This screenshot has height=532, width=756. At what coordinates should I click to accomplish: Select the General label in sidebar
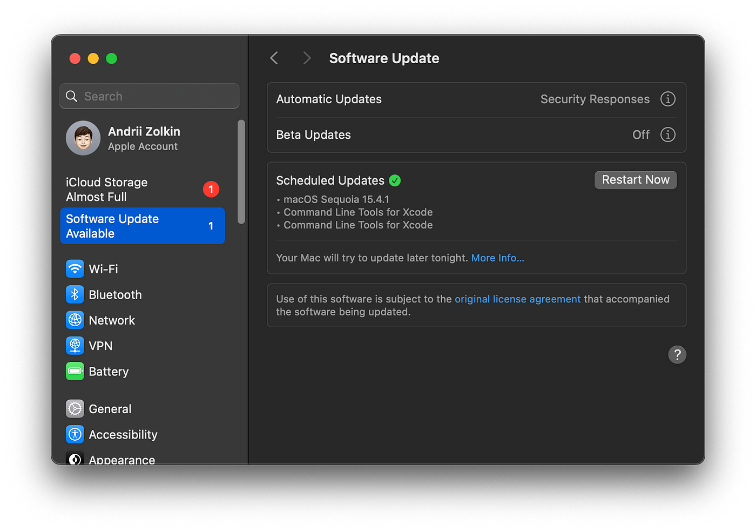(110, 409)
